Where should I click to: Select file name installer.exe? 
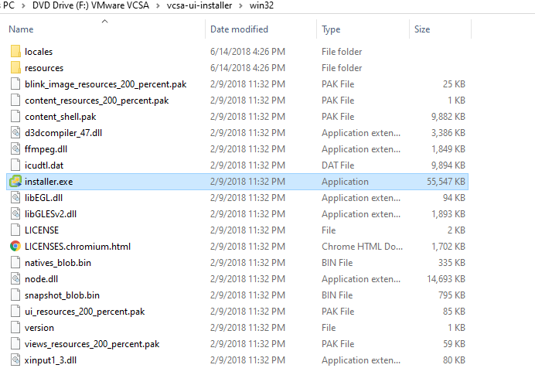point(49,182)
